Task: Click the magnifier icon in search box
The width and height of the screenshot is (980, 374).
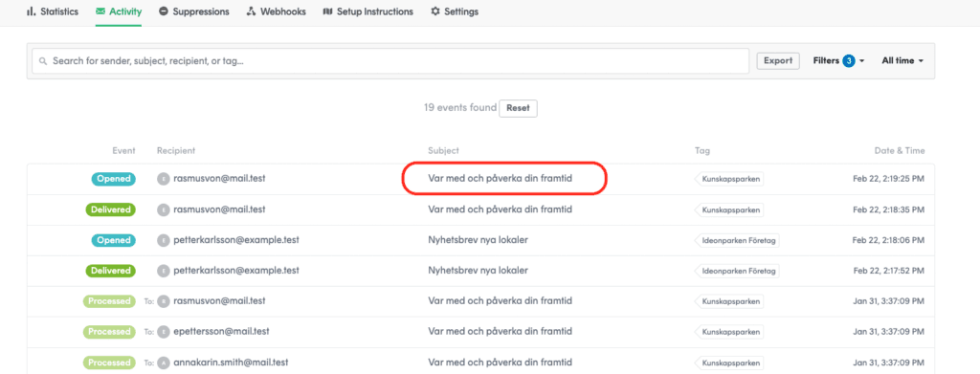Action: coord(43,61)
